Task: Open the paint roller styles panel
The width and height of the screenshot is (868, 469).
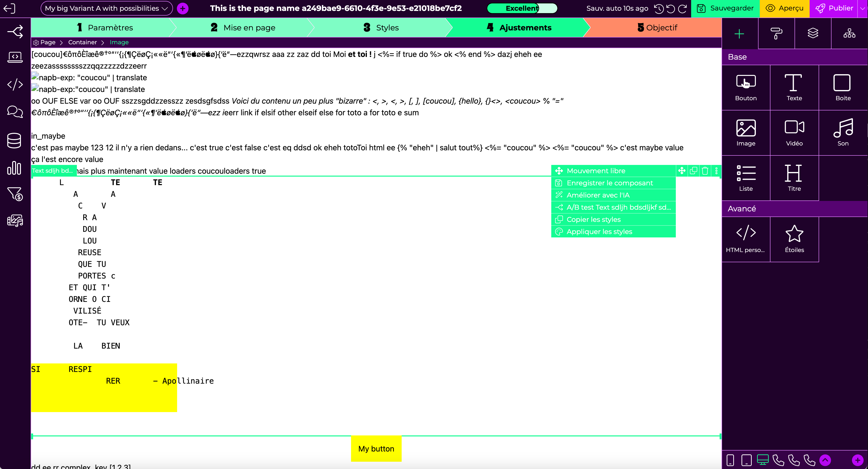Action: (x=776, y=33)
